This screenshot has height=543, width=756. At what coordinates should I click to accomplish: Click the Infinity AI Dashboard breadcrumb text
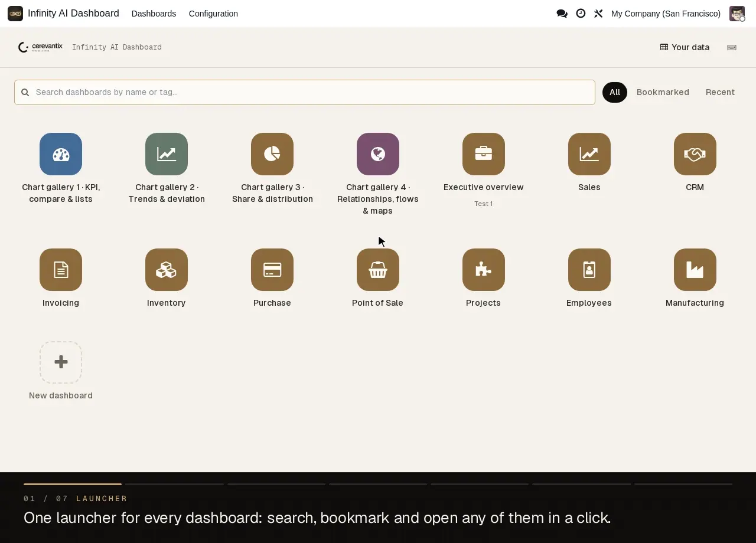coord(117,47)
